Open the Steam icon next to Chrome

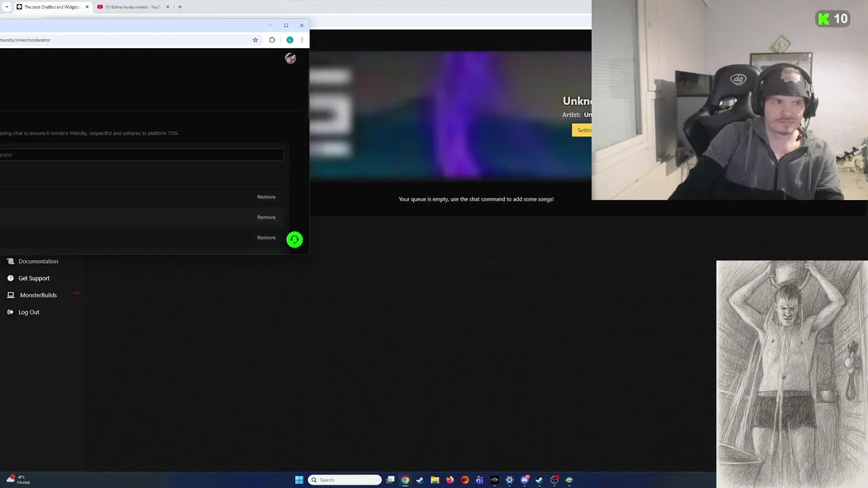[420, 480]
